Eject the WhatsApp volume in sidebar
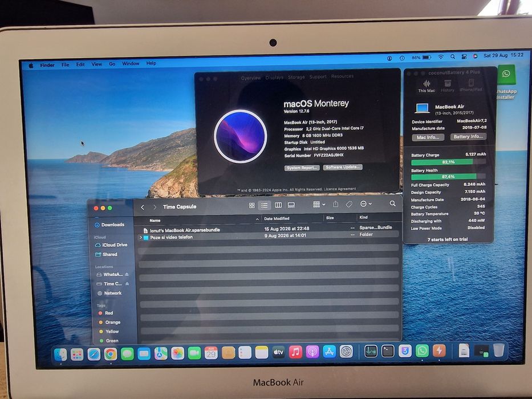This screenshot has height=399, width=532. tap(127, 274)
